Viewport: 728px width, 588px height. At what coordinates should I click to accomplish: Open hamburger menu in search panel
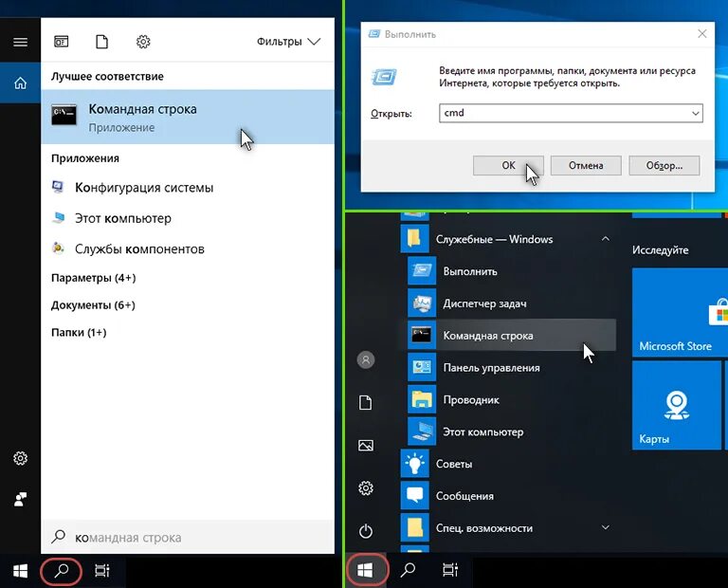(x=20, y=43)
